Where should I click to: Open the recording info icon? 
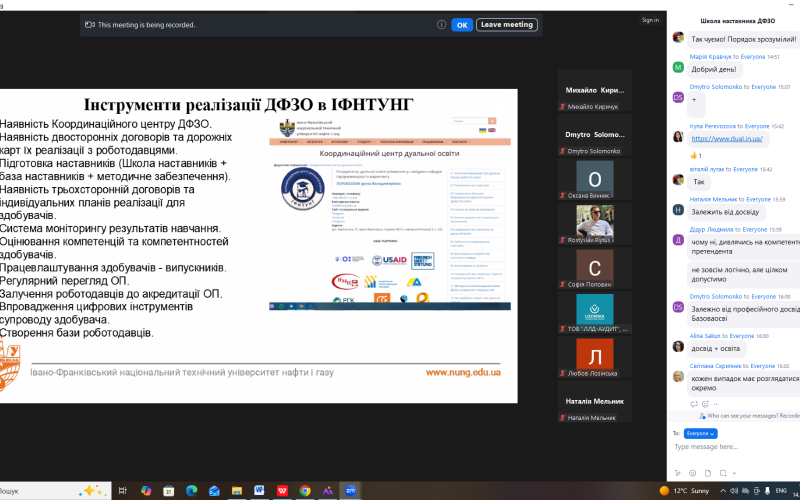point(441,24)
